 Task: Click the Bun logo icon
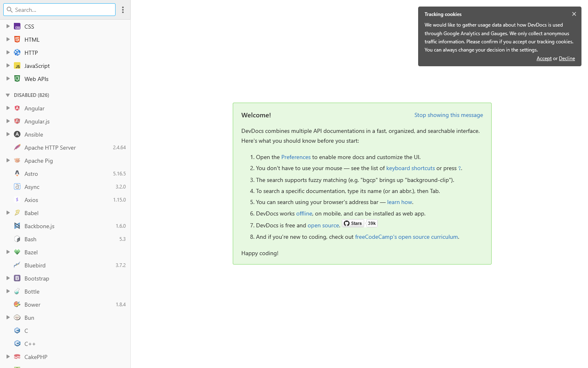point(17,318)
